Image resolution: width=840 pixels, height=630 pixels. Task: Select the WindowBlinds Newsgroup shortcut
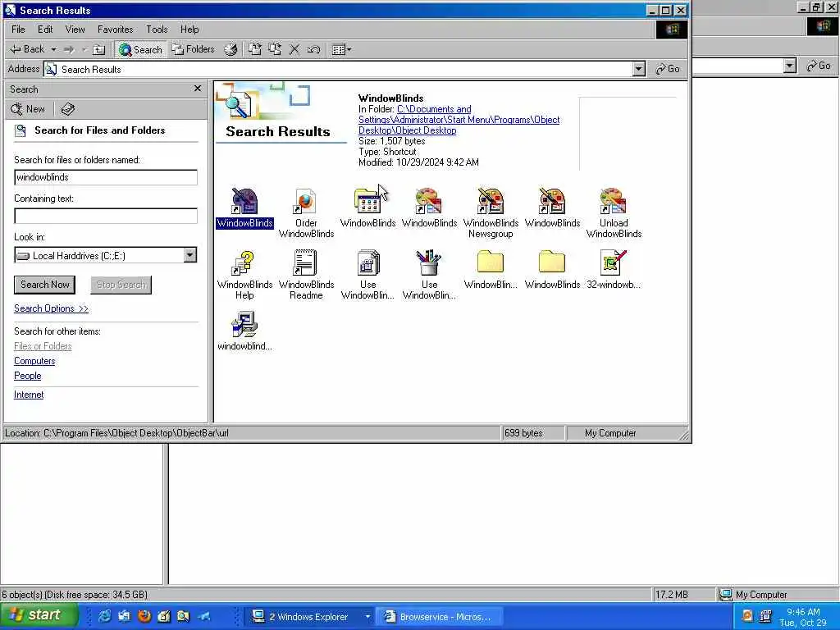point(491,213)
